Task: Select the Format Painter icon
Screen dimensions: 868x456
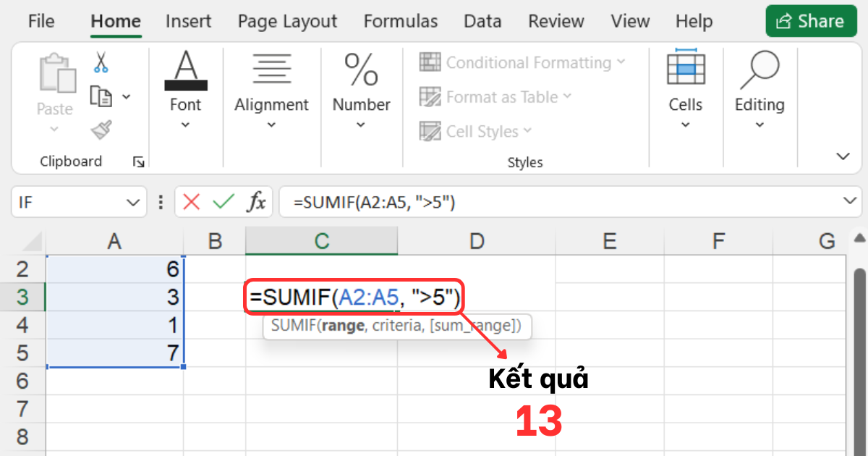Action: point(101,130)
